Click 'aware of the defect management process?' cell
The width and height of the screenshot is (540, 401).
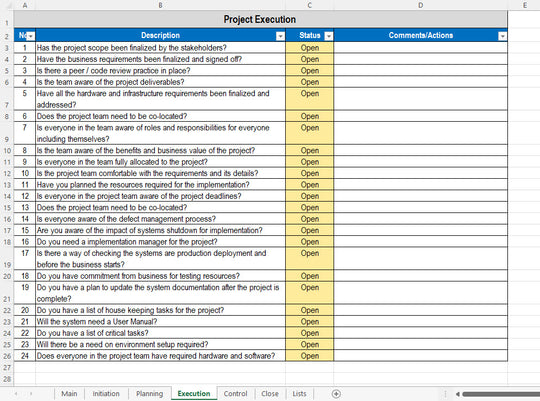pyautogui.click(x=160, y=218)
